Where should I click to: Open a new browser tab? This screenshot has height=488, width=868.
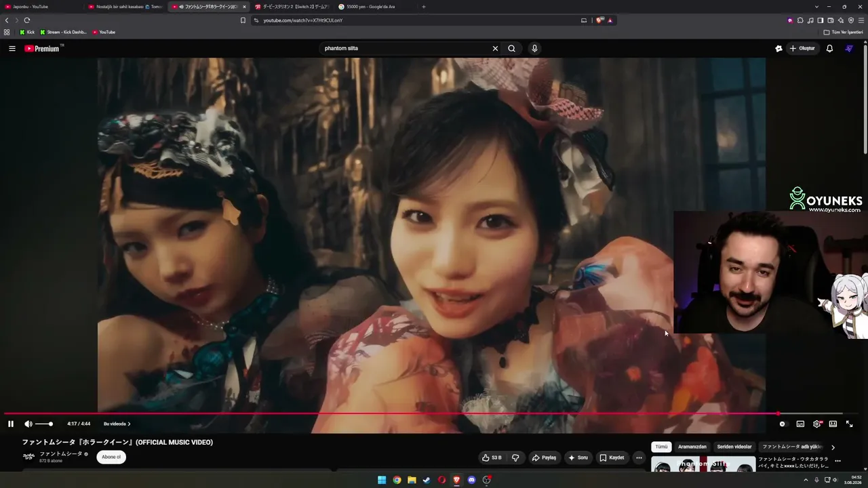pos(424,7)
